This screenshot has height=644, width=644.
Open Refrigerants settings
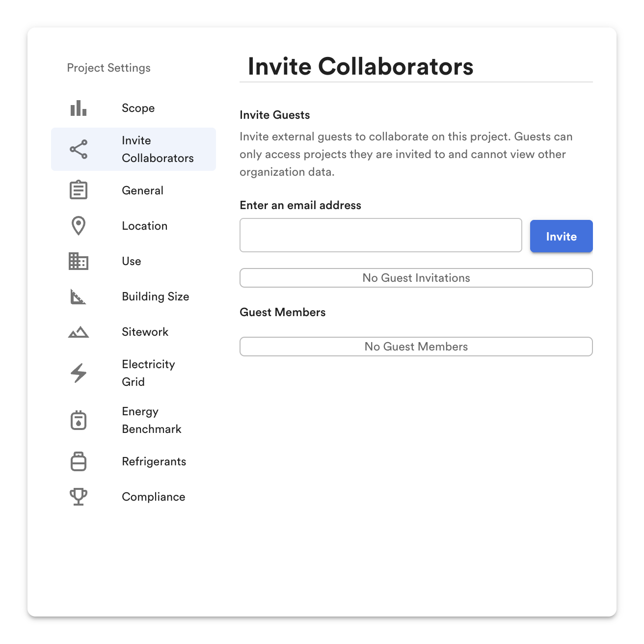(134, 461)
